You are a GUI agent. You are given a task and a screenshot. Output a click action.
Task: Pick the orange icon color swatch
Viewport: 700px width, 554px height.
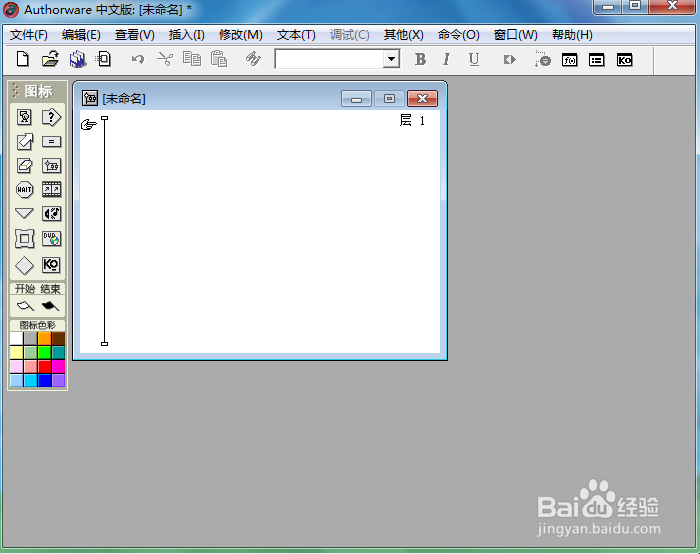44,339
